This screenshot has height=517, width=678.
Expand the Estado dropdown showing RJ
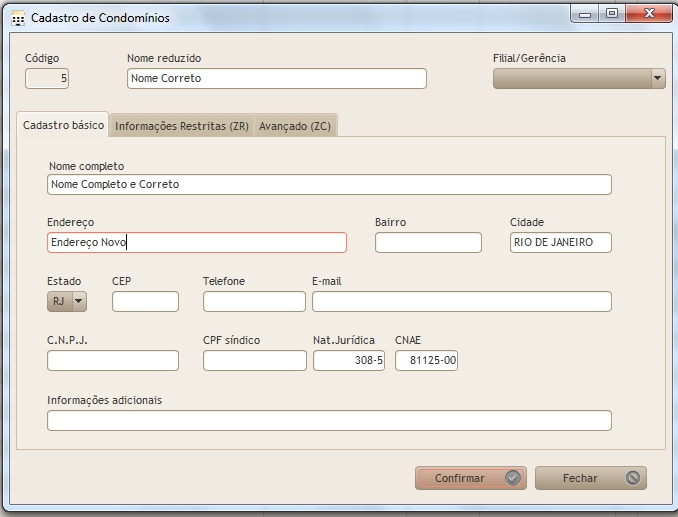pos(79,301)
